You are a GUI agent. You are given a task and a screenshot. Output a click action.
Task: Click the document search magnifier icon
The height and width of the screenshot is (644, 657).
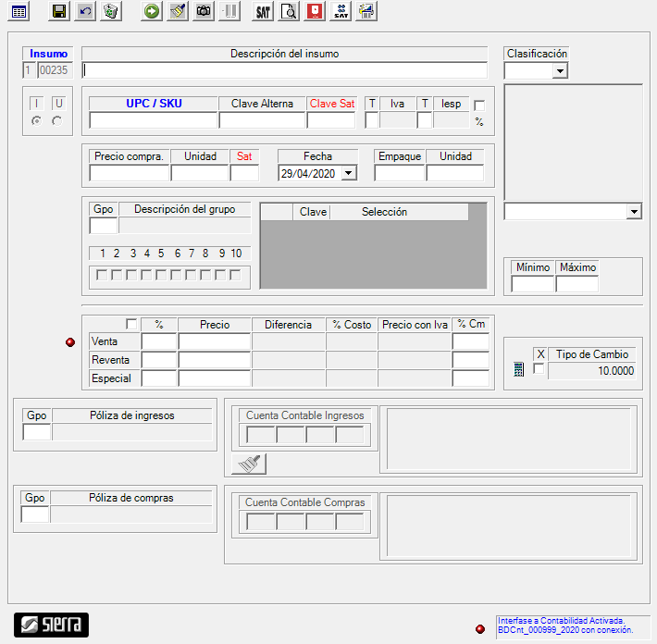coord(289,11)
